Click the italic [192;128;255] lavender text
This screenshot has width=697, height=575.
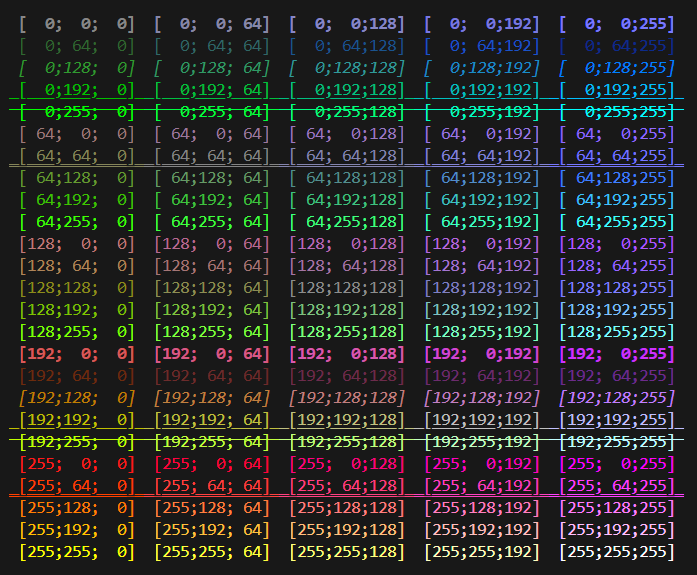(x=616, y=397)
